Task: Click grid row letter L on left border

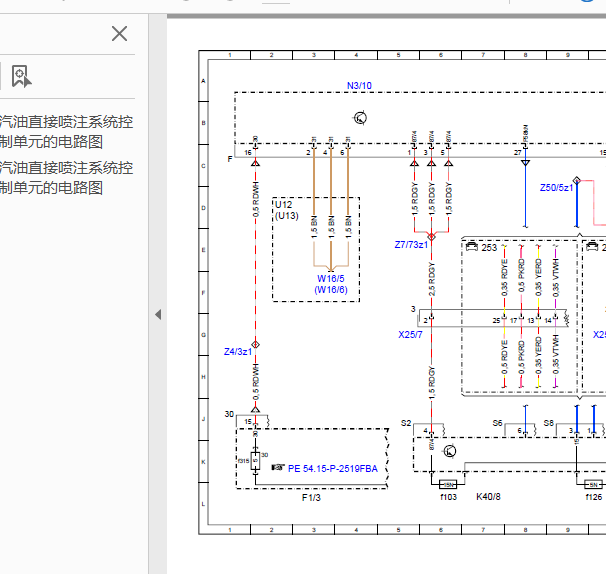Action: (x=203, y=504)
